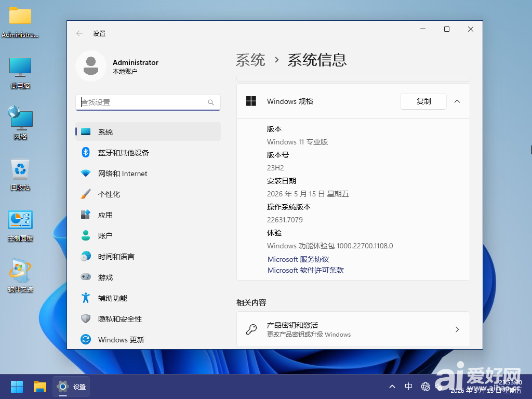Open 个性化 settings page
The image size is (532, 399).
point(148,194)
